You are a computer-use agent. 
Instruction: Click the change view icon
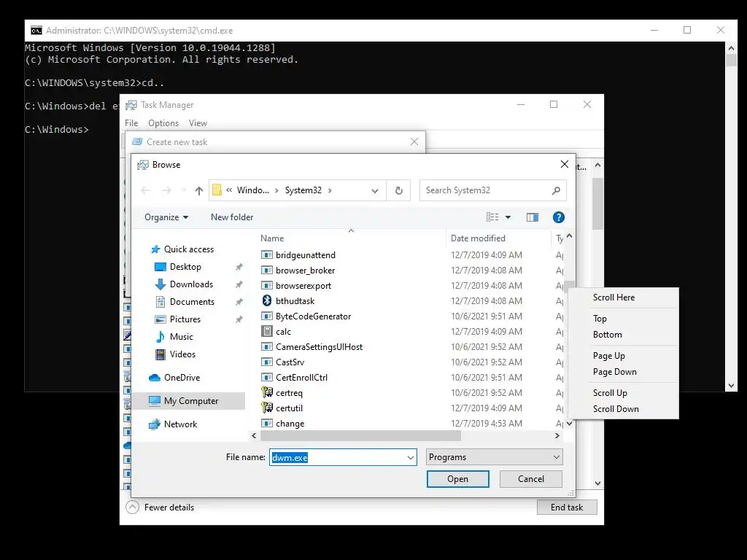492,217
